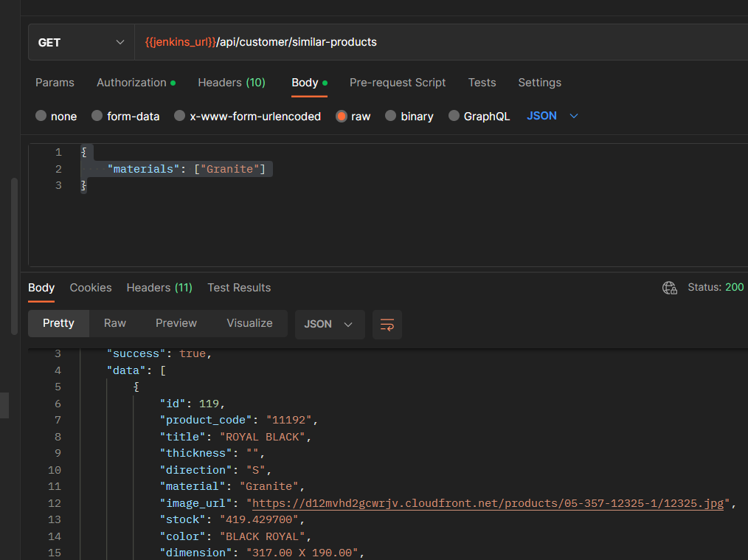Click the {{jenkins_url}} variable in URL
This screenshot has height=560, width=748.
[x=180, y=42]
